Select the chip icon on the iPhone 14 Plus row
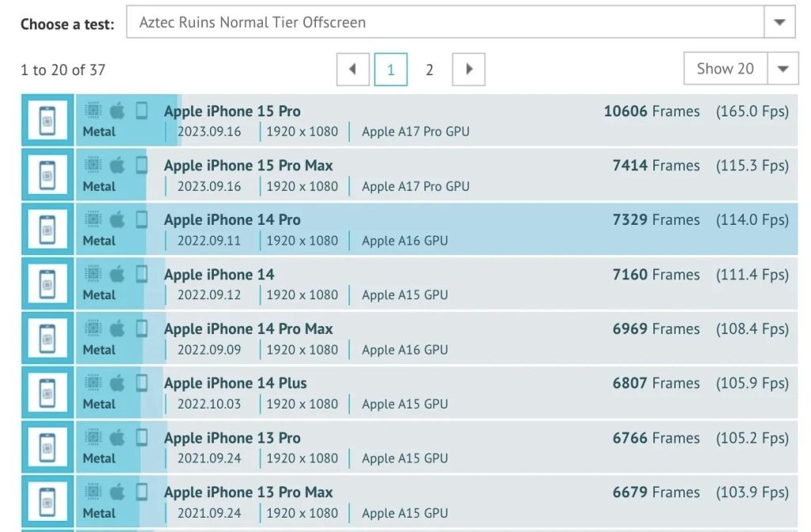This screenshot has width=811, height=532. coord(91,382)
